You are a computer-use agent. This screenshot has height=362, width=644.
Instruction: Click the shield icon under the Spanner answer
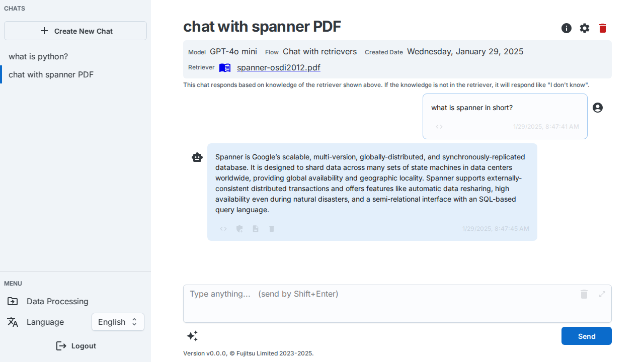(239, 229)
